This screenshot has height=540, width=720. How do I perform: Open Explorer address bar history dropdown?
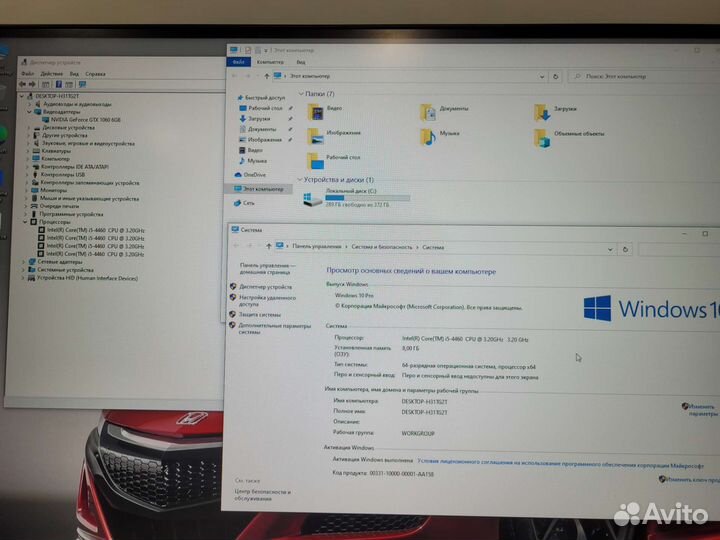point(542,77)
